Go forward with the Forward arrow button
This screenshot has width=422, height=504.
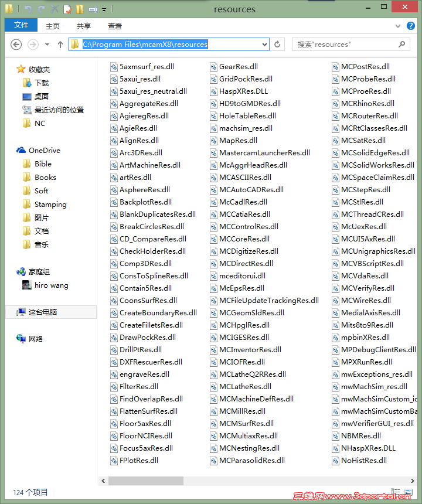pos(33,45)
